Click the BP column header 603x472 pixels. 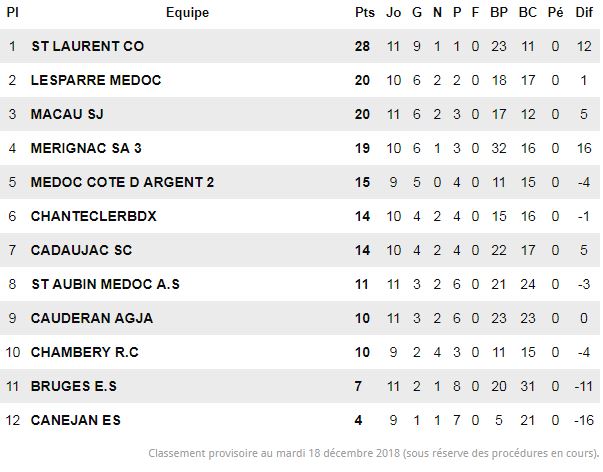pyautogui.click(x=499, y=12)
